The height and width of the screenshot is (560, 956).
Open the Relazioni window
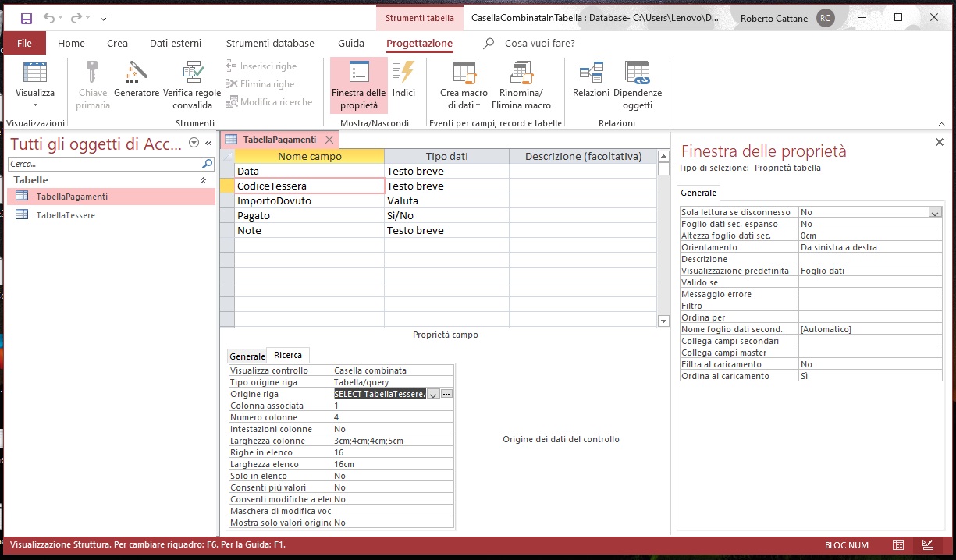tap(591, 80)
